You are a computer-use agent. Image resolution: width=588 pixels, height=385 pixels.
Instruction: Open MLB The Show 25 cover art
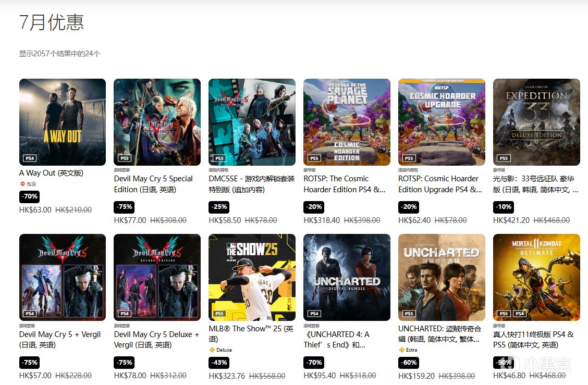point(252,277)
